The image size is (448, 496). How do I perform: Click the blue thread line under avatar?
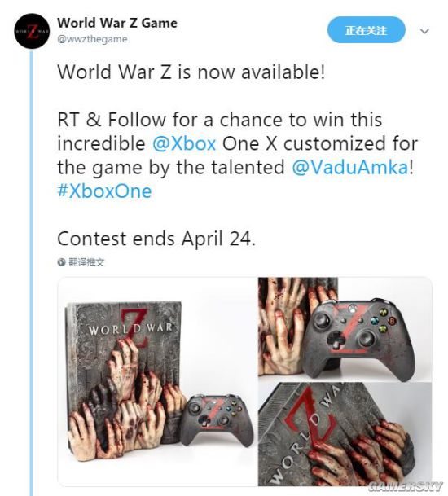(31, 274)
